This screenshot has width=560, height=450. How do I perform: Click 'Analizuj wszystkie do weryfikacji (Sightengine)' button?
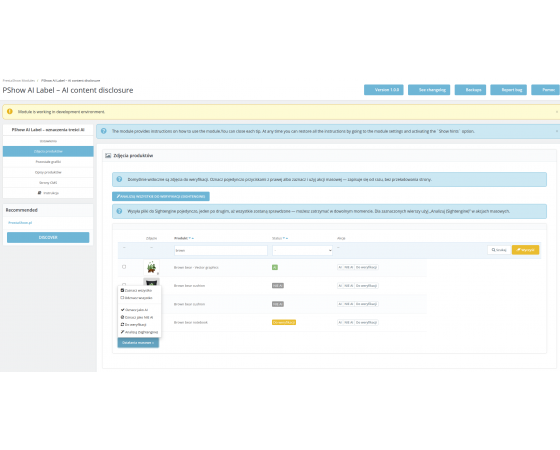point(161,196)
